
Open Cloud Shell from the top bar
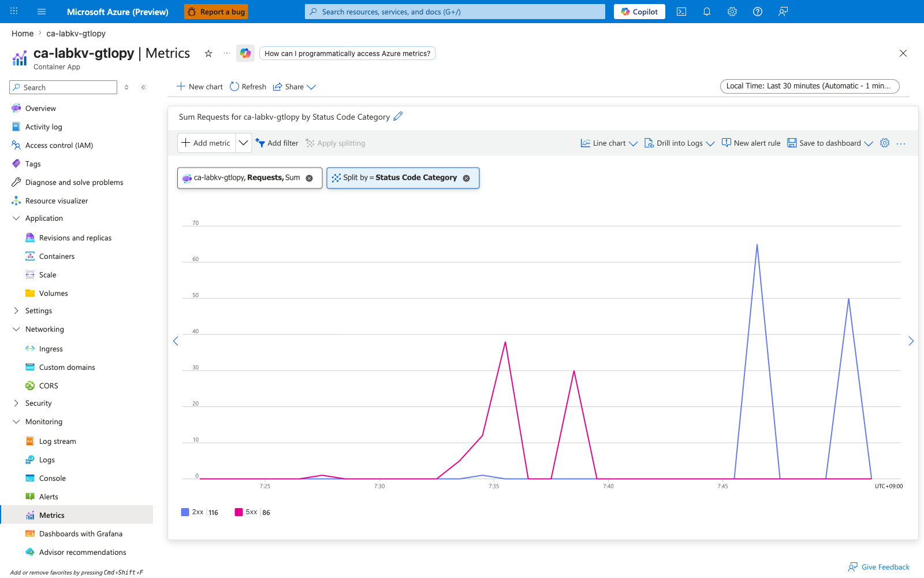click(681, 12)
